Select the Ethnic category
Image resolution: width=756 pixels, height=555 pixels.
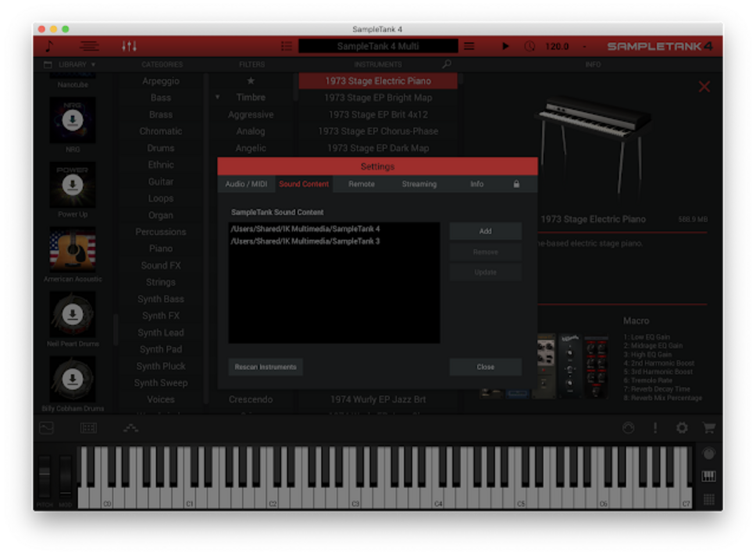pos(161,164)
